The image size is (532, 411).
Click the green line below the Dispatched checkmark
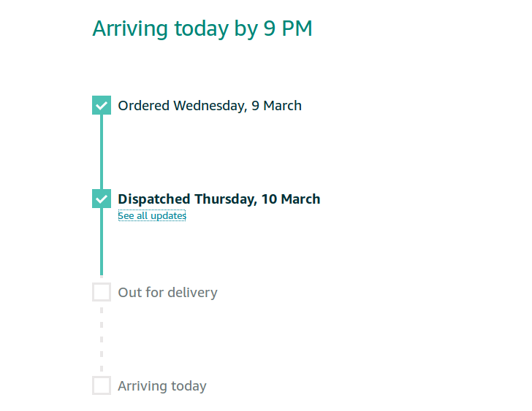click(102, 242)
